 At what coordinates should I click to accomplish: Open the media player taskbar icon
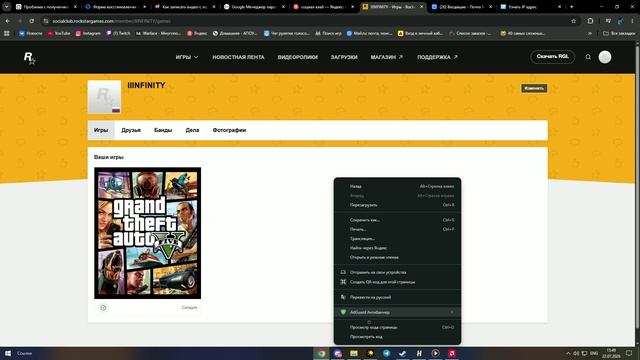click(x=436, y=353)
